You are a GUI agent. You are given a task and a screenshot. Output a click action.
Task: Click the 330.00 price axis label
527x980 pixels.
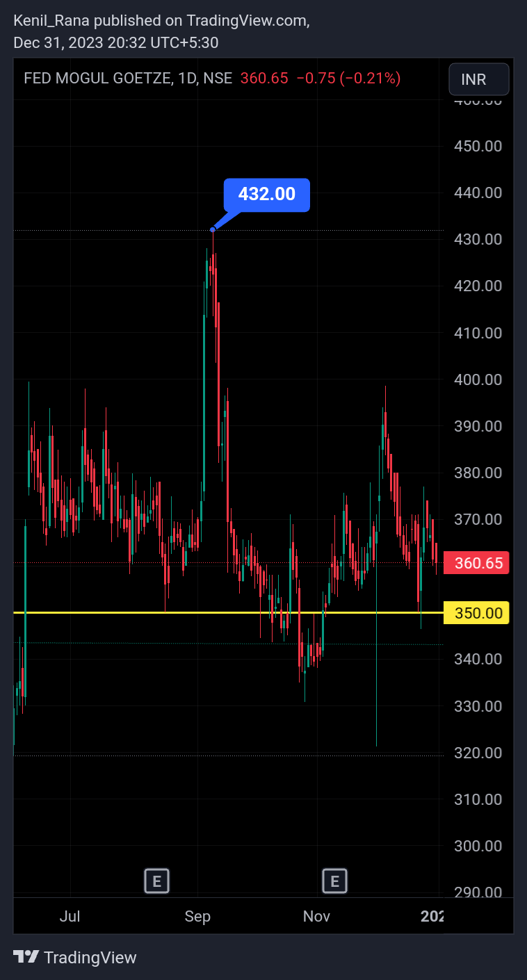pyautogui.click(x=478, y=706)
